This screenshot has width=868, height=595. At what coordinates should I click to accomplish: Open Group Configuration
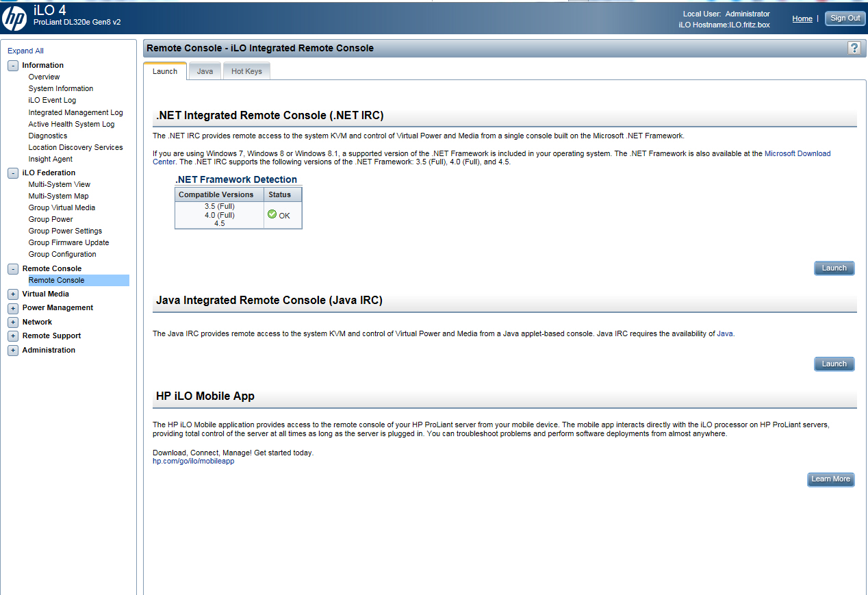click(x=62, y=255)
